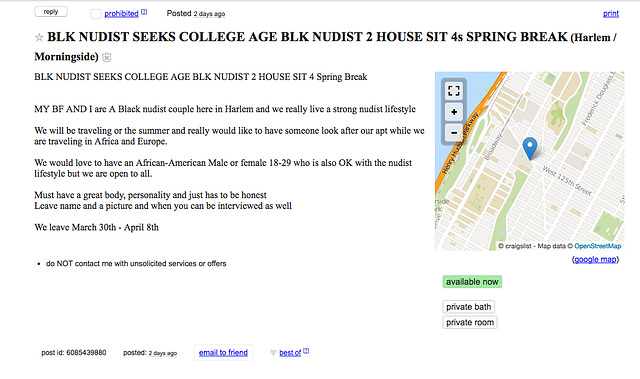Click the private bath tag

click(469, 307)
